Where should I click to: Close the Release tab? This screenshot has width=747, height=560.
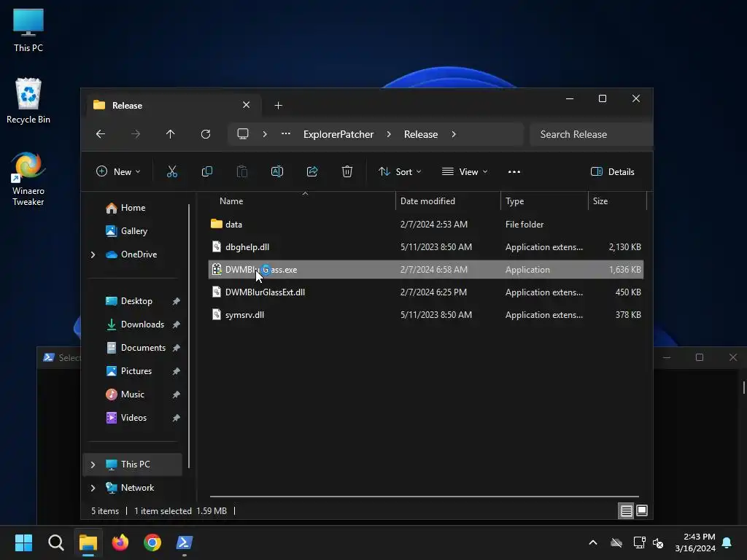tap(247, 105)
